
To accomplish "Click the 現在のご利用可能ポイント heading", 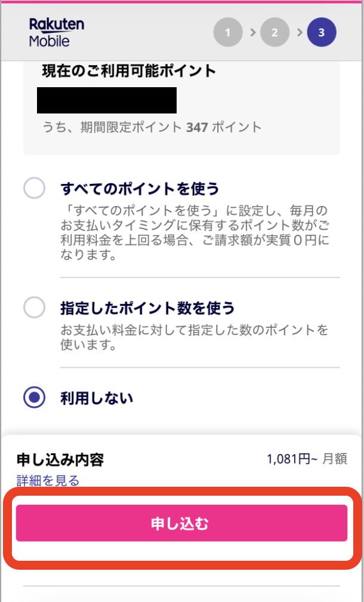I will tap(128, 71).
